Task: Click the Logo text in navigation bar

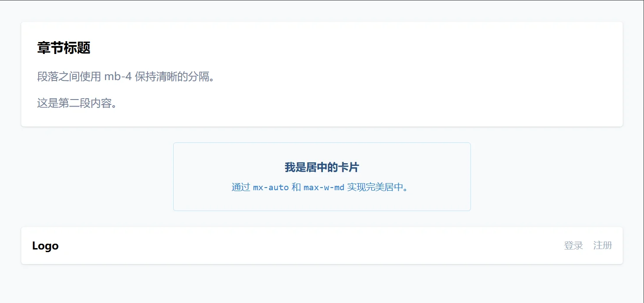Action: [x=45, y=246]
